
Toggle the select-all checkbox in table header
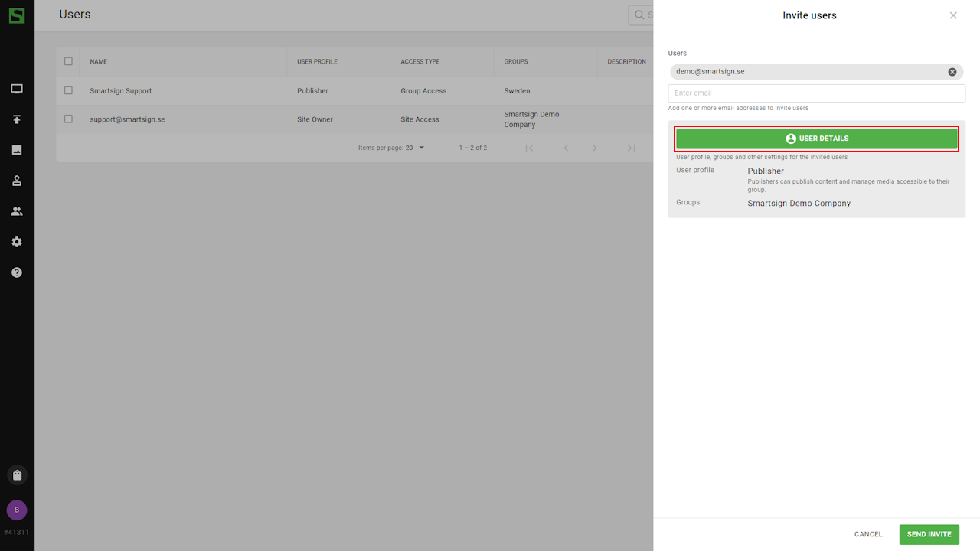tap(68, 61)
